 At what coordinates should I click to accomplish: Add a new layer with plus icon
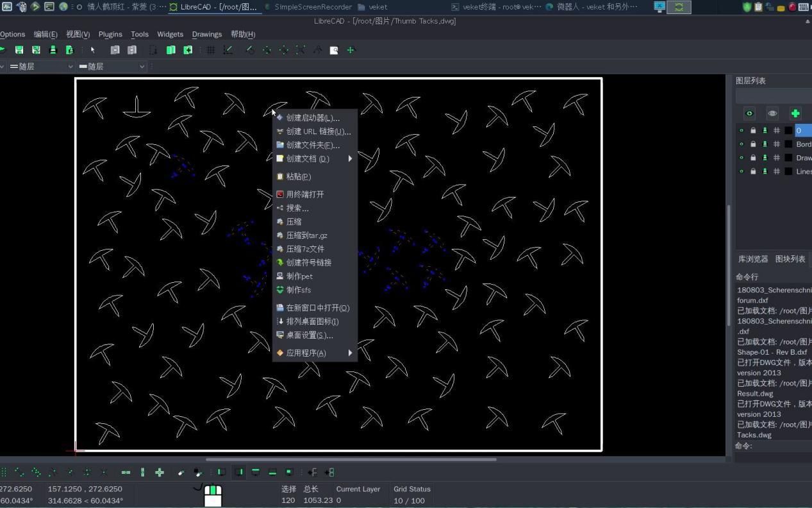click(x=795, y=114)
